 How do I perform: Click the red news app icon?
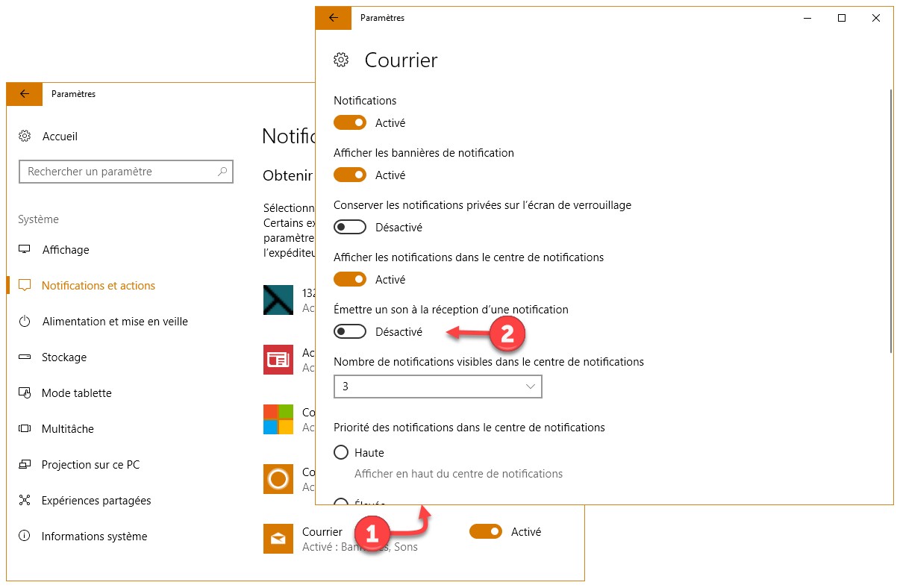coord(278,360)
